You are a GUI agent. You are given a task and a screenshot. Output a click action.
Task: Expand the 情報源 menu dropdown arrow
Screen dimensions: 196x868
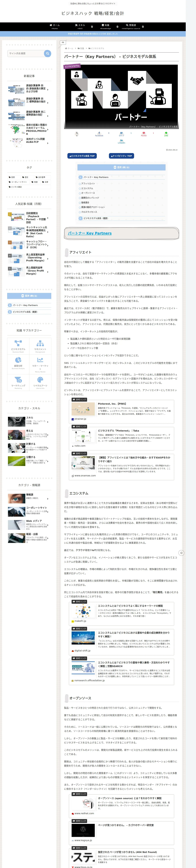point(143,27)
